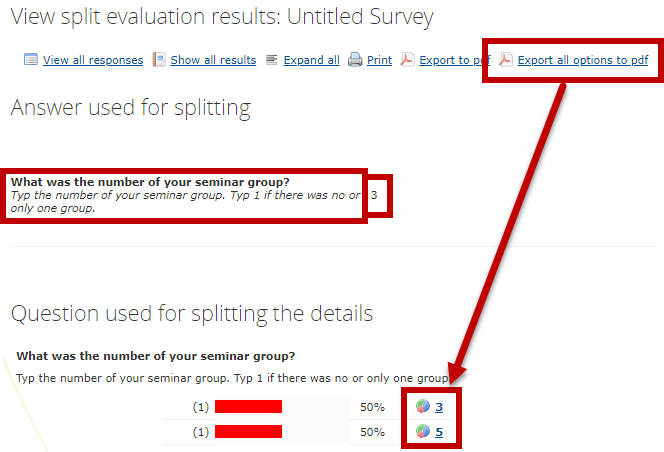
Task: Open the Show all results link
Action: coord(213,60)
